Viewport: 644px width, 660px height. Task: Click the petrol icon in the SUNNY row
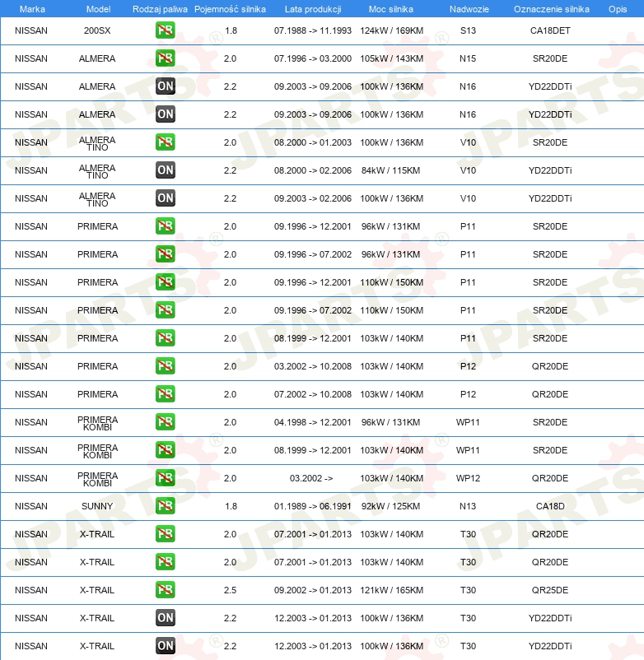(x=165, y=506)
